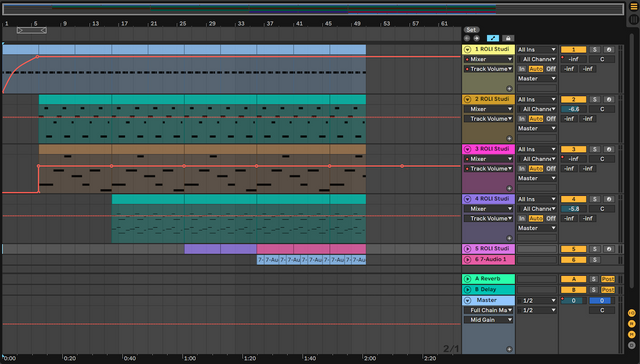Image resolution: width=640 pixels, height=364 pixels.
Task: Unfold the B Delay return track
Action: 467,289
